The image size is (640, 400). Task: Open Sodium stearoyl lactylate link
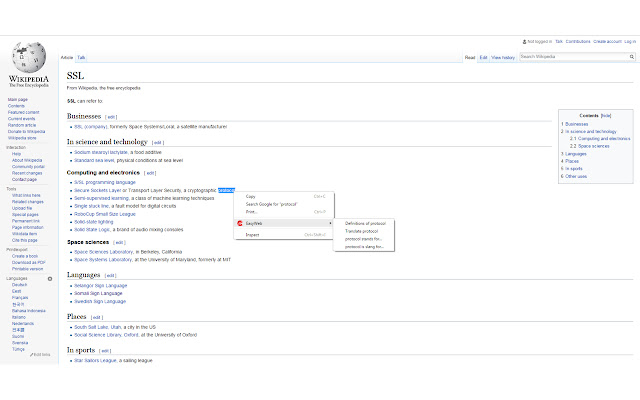(x=101, y=152)
